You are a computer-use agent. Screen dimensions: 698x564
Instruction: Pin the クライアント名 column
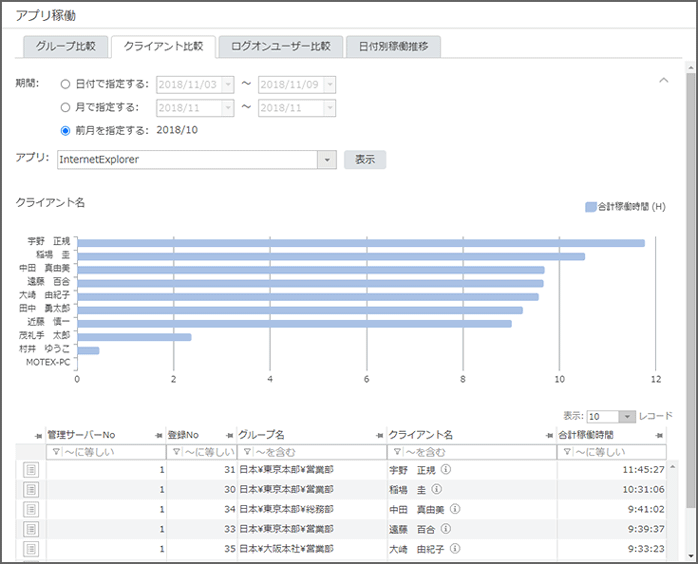coord(549,435)
